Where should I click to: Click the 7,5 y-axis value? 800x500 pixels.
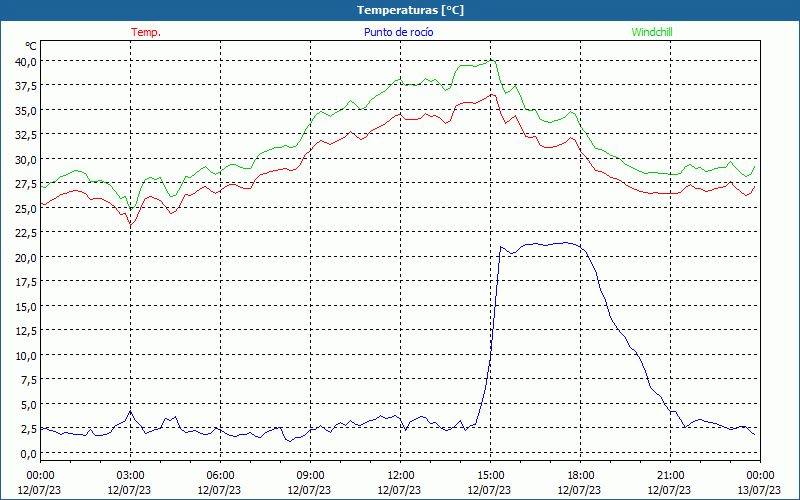[29, 380]
